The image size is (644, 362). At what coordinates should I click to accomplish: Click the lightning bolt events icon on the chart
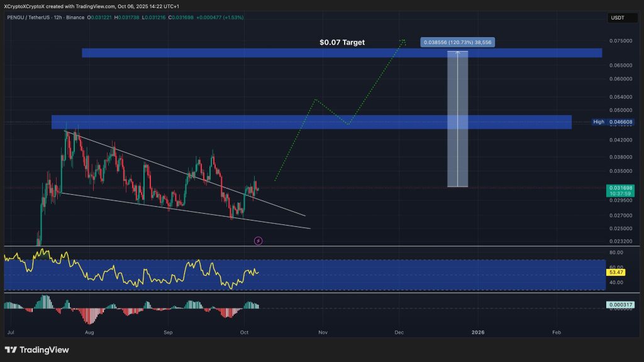258,241
